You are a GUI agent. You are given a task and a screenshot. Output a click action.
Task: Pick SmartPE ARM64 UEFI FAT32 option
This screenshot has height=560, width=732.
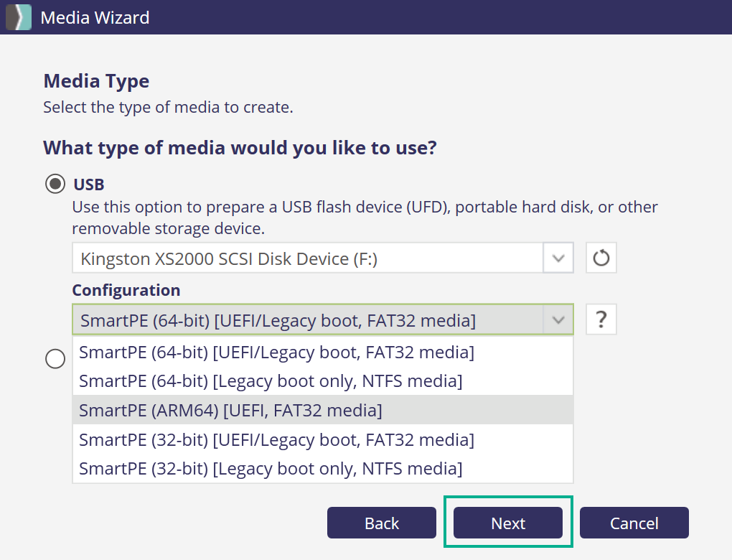tap(230, 410)
